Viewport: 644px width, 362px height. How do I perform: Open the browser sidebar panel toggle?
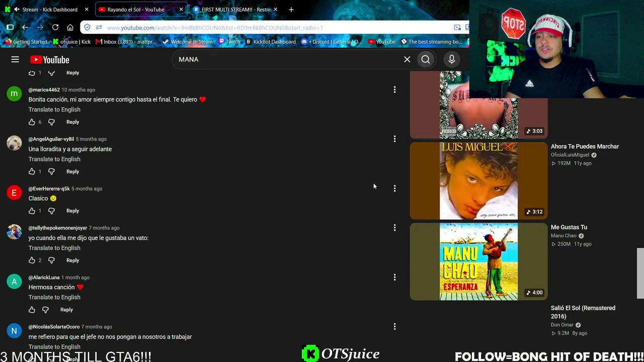[10, 27]
